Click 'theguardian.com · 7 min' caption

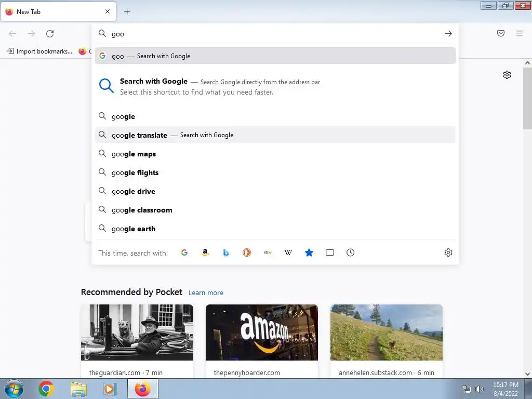126,373
